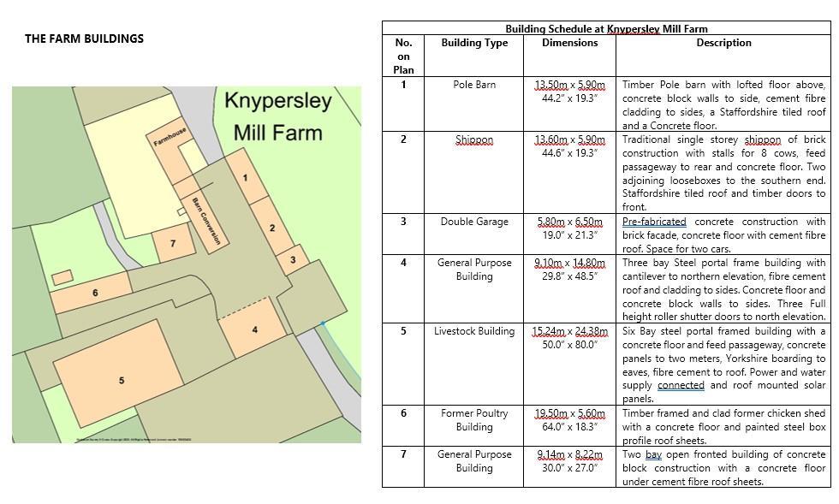Click dimensions '13.60m x 5.90m'
This screenshot has width=839, height=504.
click(570, 139)
